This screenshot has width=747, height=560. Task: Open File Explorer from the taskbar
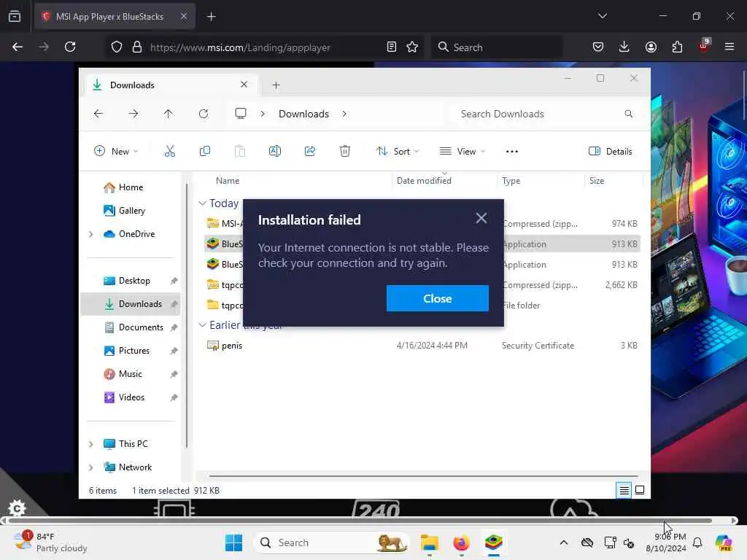429,542
